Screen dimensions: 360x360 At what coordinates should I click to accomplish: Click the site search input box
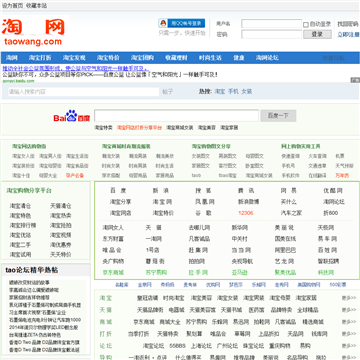pos(84,92)
